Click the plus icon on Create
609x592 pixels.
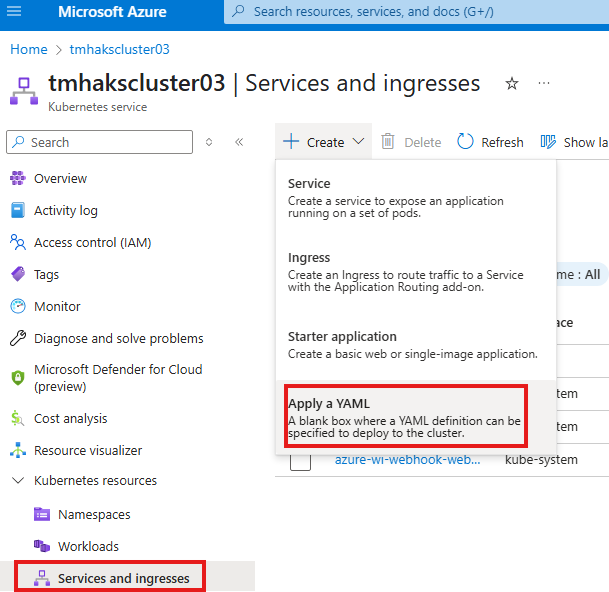[x=291, y=141]
